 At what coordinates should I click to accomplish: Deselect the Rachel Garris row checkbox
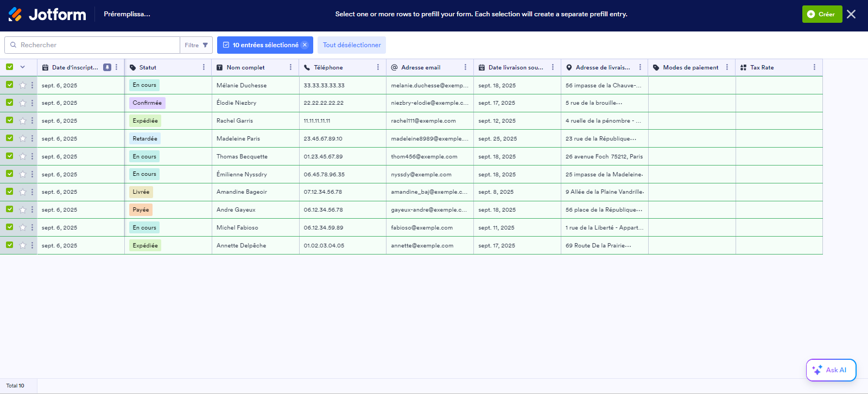[x=10, y=120]
